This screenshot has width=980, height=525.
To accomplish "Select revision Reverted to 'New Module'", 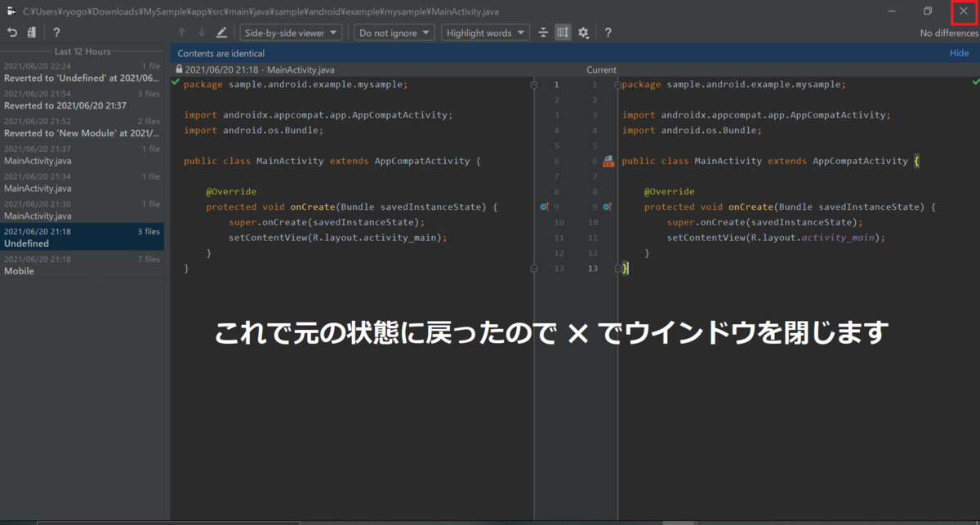I will (x=82, y=127).
